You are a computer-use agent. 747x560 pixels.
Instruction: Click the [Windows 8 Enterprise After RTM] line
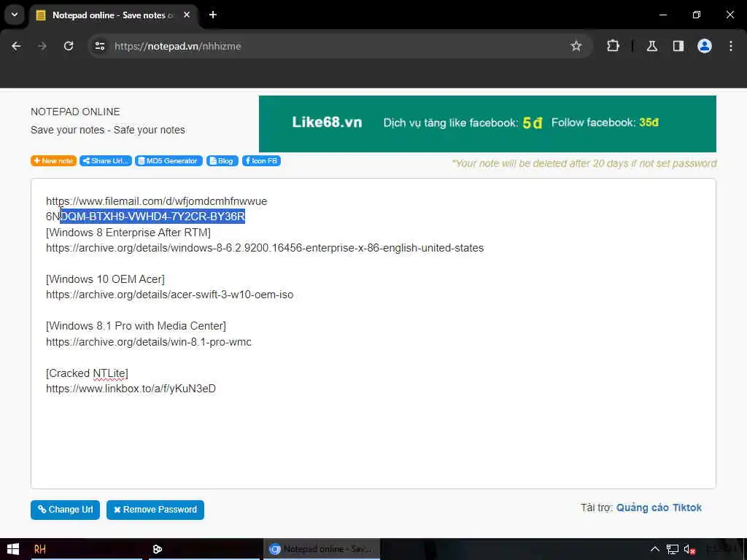tap(128, 233)
